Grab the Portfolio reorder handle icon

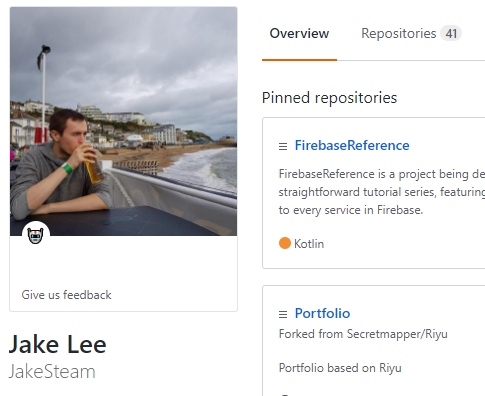click(283, 314)
